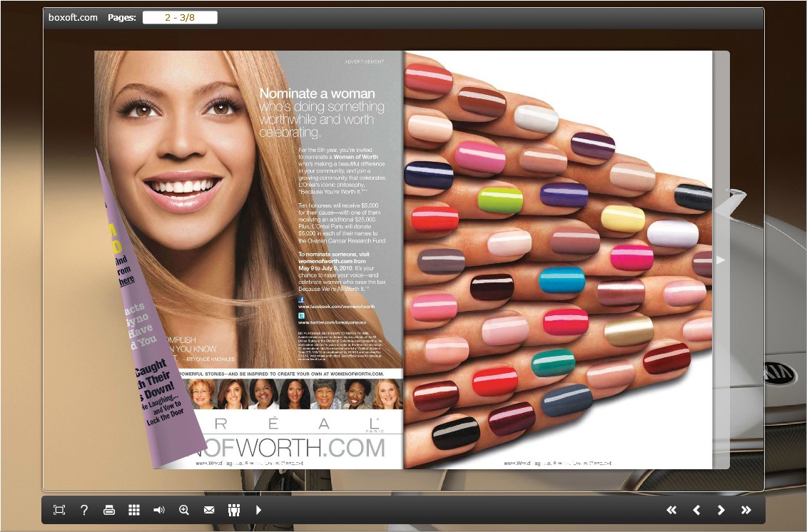Click the ADVERTISEMENT label on left page

tap(364, 62)
